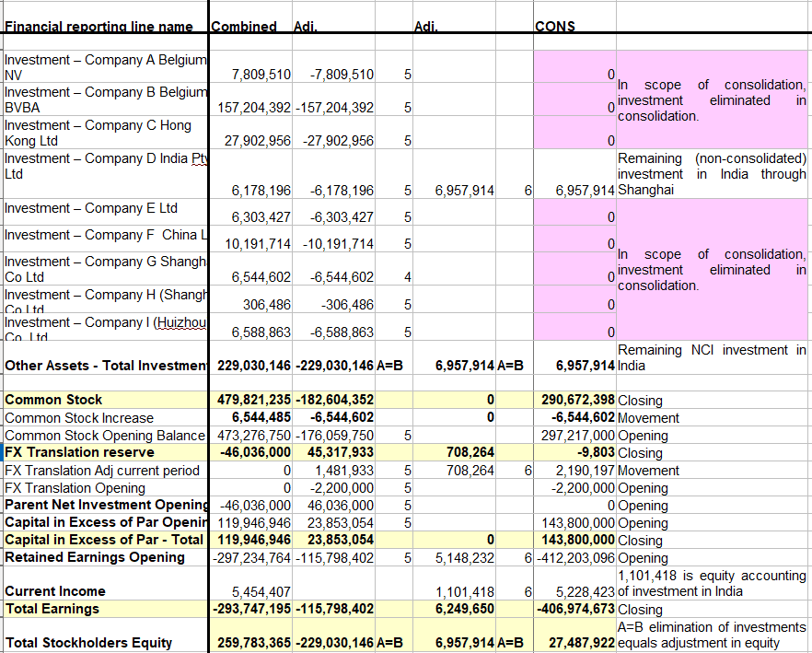The width and height of the screenshot is (812, 653).
Task: Select the Common Stock row label
Action: (x=55, y=400)
